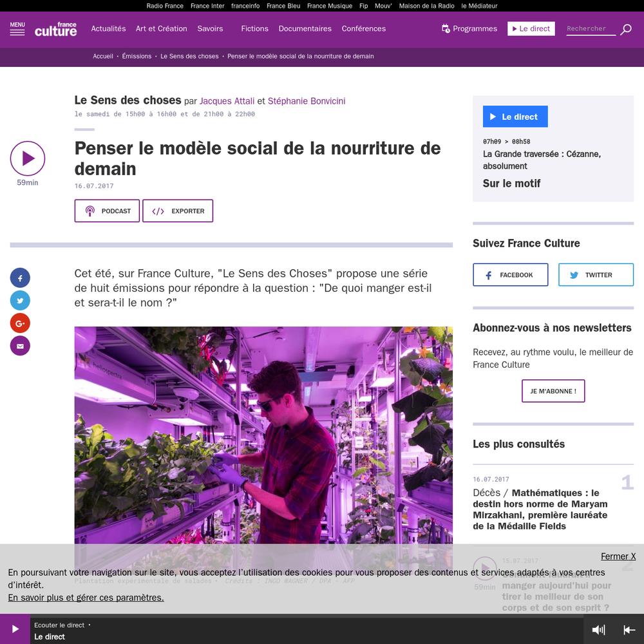Share the article on Twitter via round icon
644x644 pixels.
(20, 301)
